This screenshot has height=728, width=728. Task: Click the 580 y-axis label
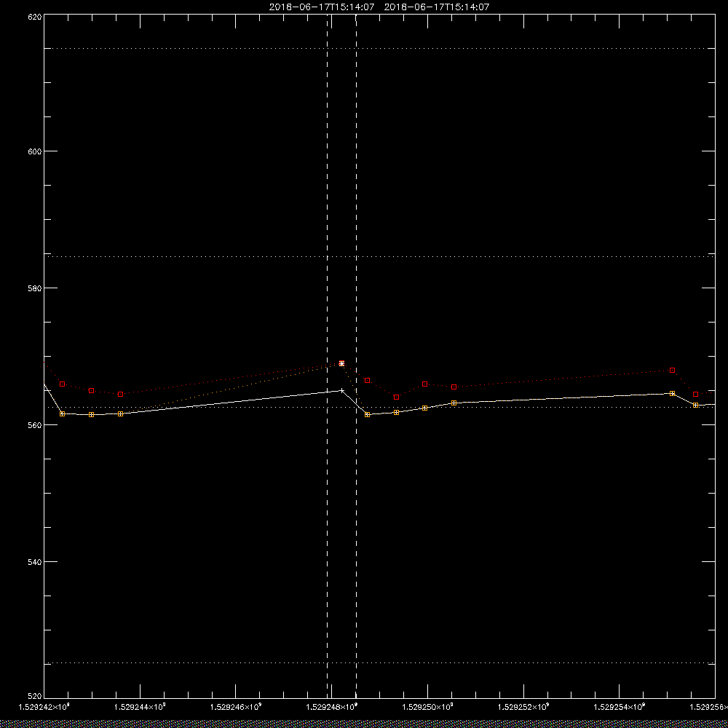point(35,288)
